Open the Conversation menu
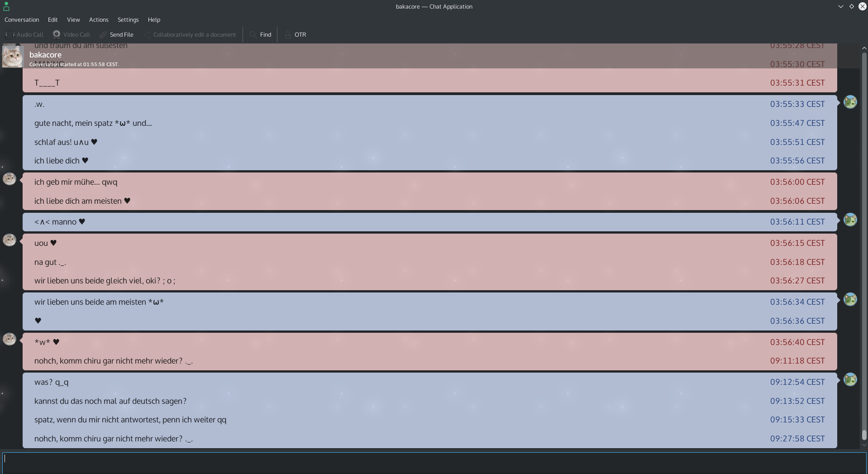This screenshot has width=868, height=474. click(22, 19)
